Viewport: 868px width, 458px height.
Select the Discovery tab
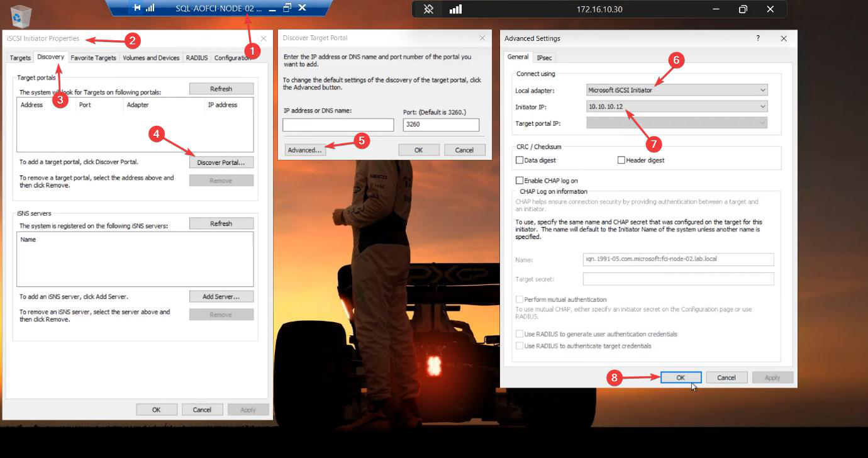point(50,57)
